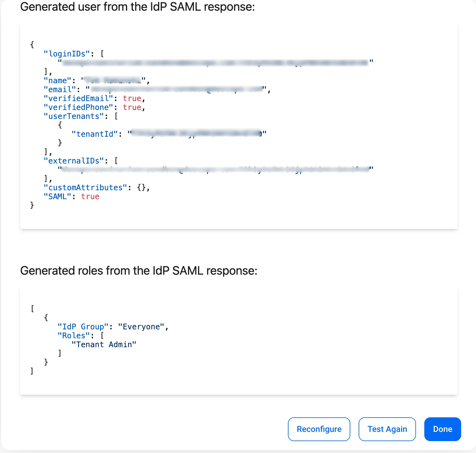Click the "Roles" key text
The image size is (476, 453).
tap(74, 336)
